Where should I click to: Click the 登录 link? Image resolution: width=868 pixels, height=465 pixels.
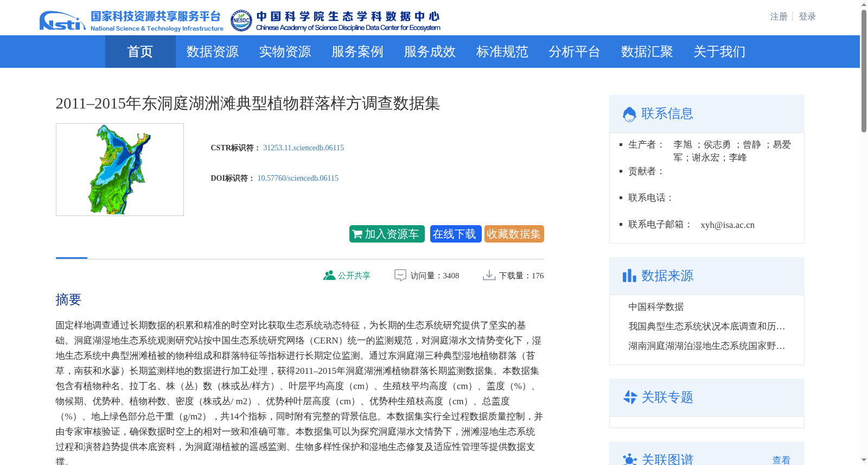[807, 17]
